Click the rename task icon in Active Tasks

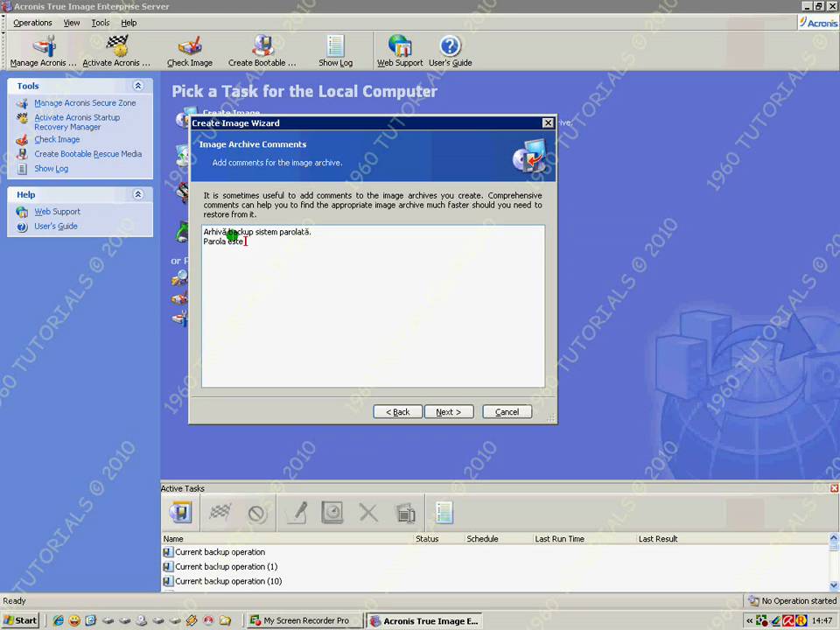(405, 514)
